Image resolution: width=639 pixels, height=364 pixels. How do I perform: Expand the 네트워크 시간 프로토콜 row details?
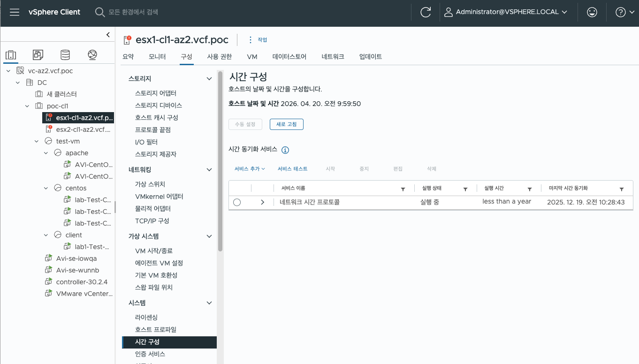coord(262,202)
